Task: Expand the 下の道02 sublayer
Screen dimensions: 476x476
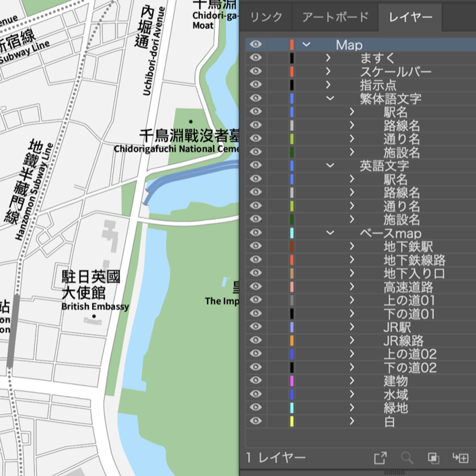Action: [352, 367]
